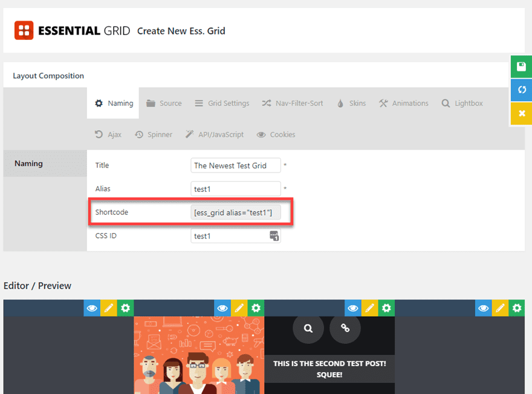Collapse the Layout Composition panel header
Viewport: 532px width, 394px height.
[50, 75]
